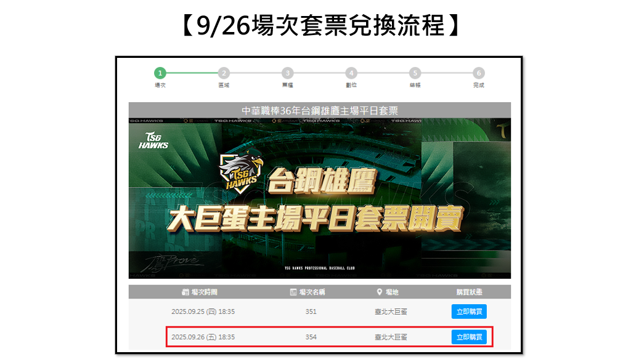
Task: Open the 大巨蛋主場平日套票開賣 banner image
Action: (320, 198)
